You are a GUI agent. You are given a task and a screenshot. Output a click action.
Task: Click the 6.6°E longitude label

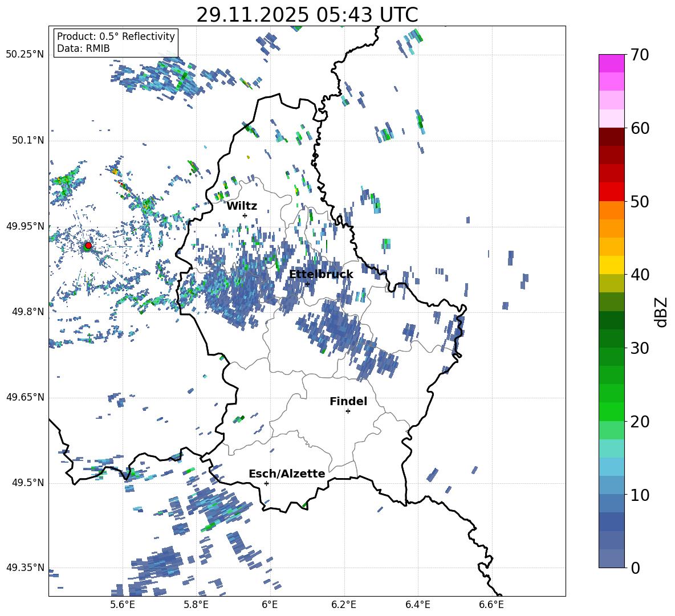coord(491,605)
